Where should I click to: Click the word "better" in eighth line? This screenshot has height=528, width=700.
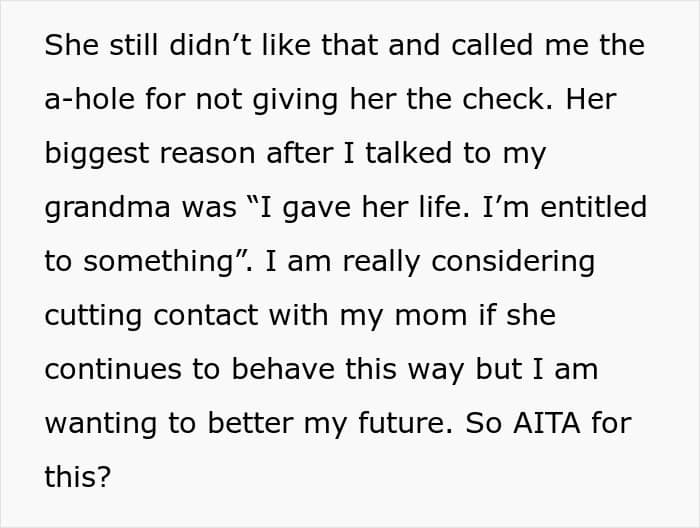tap(250, 424)
